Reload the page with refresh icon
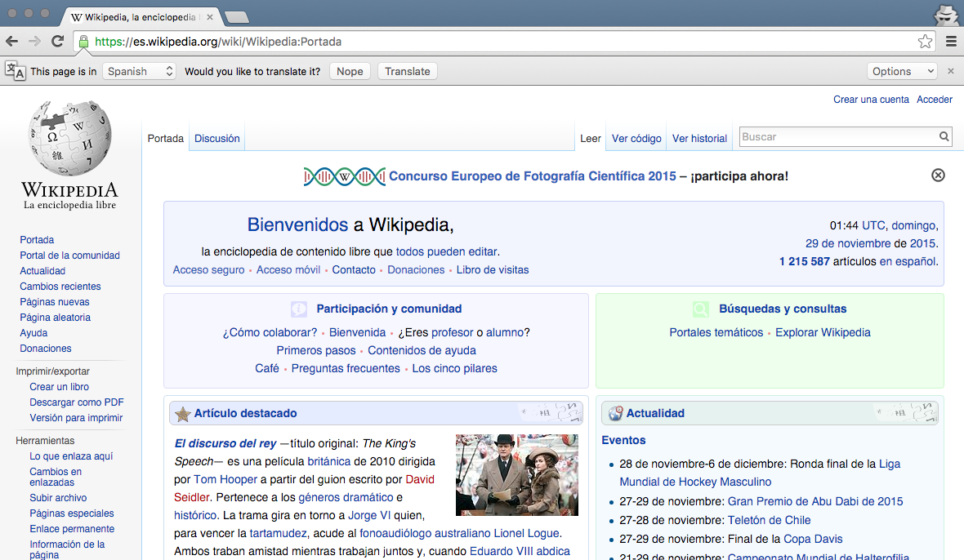Viewport: 964px width, 560px height. pyautogui.click(x=58, y=41)
